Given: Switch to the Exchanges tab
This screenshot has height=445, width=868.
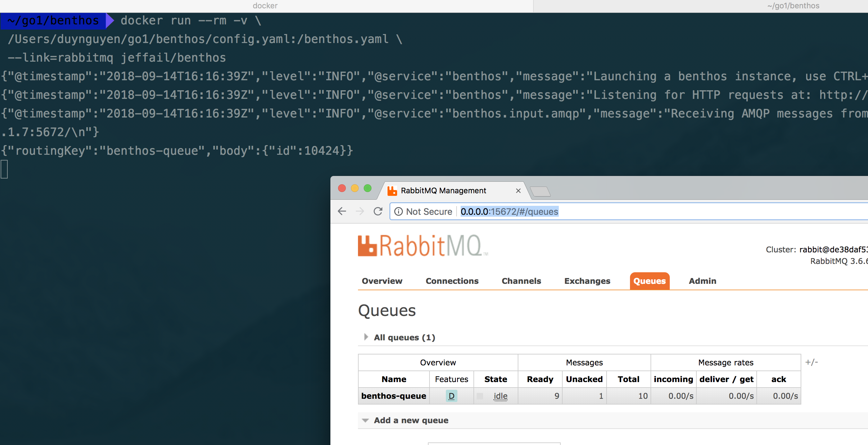Looking at the screenshot, I should tap(587, 281).
